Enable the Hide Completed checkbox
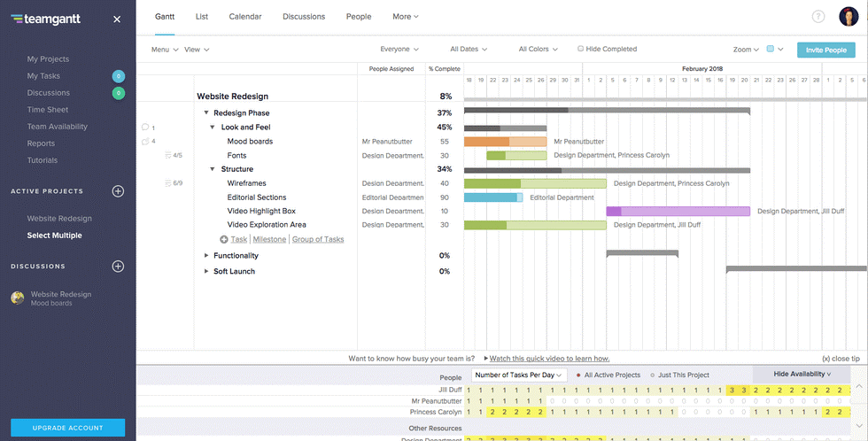 [581, 50]
